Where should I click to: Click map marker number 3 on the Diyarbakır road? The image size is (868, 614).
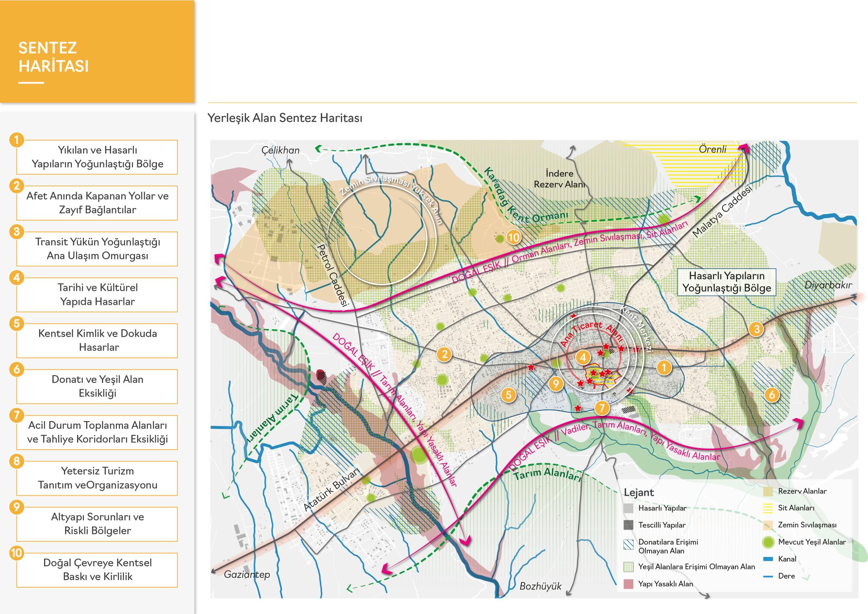pyautogui.click(x=757, y=329)
